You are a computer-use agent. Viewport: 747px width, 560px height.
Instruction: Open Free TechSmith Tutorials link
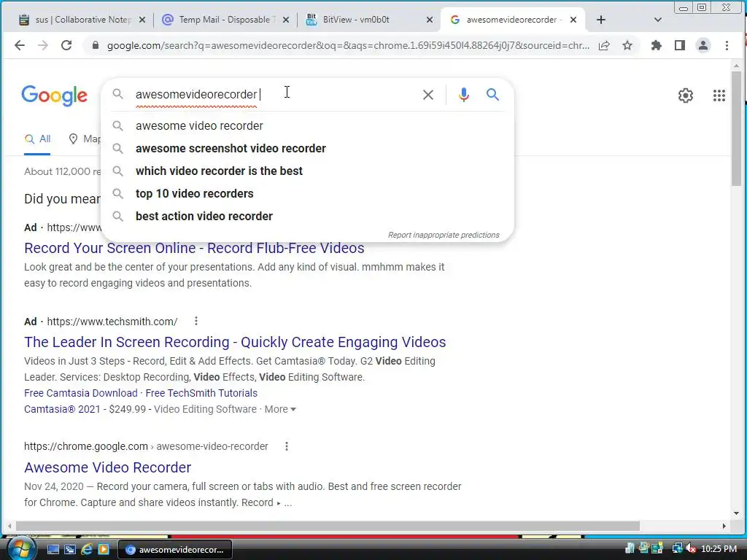pos(201,393)
